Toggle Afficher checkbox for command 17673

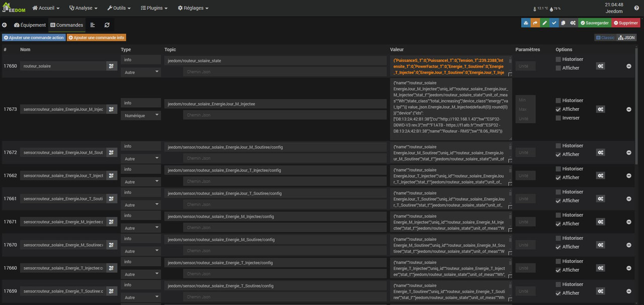pos(558,110)
